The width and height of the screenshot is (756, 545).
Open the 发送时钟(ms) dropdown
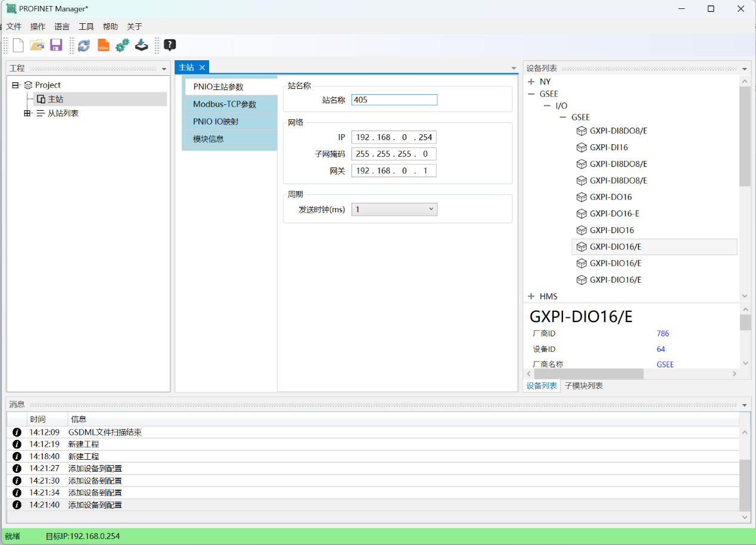click(x=394, y=209)
